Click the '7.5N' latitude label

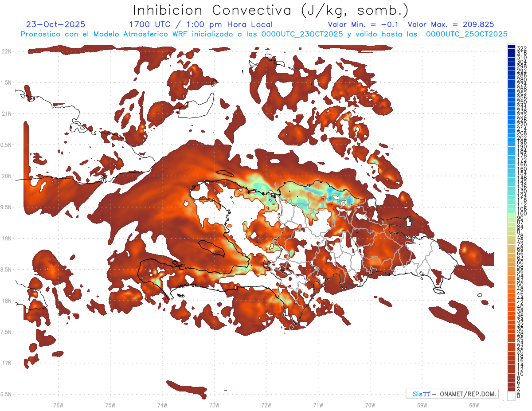6,332
